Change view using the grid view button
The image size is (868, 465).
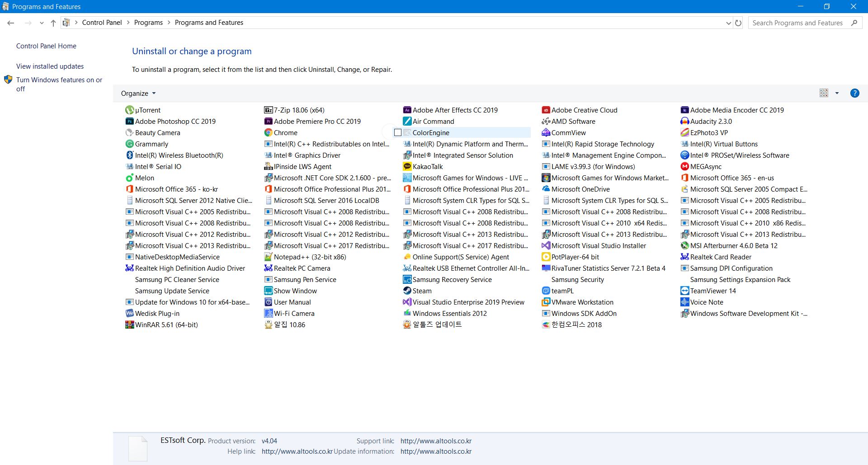coord(824,93)
